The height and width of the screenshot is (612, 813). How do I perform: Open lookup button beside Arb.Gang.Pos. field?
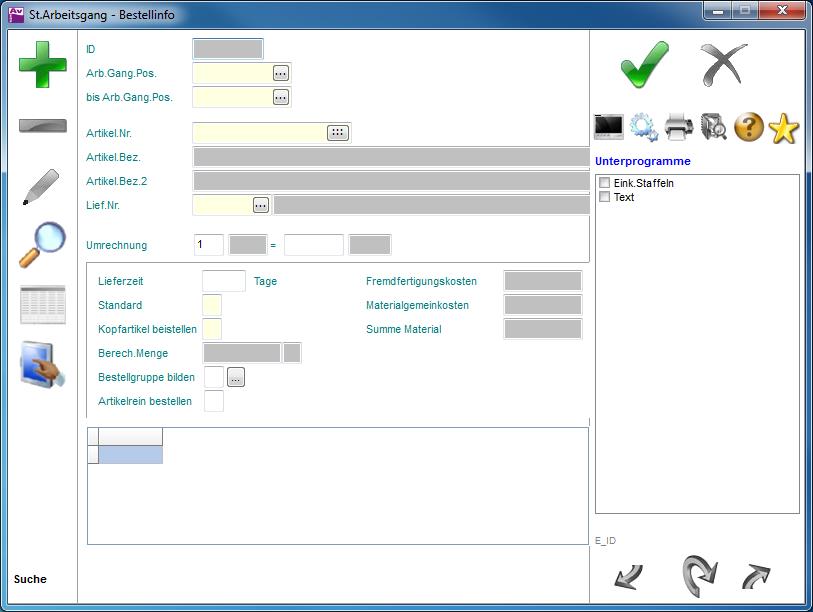pos(280,73)
